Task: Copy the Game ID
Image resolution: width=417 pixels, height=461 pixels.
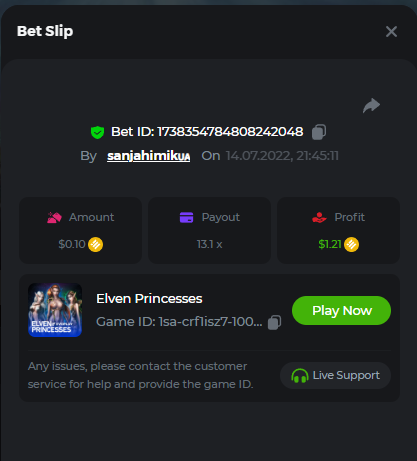Action: pos(275,322)
